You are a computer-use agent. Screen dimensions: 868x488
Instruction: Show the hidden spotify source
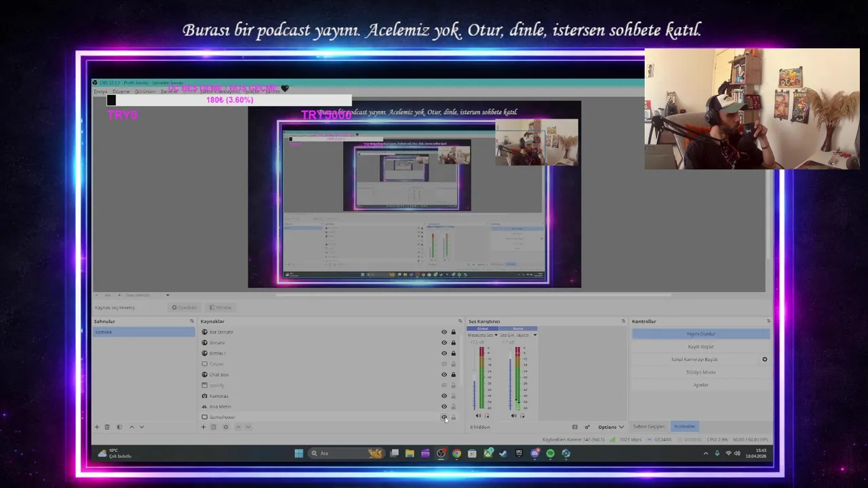pos(444,385)
